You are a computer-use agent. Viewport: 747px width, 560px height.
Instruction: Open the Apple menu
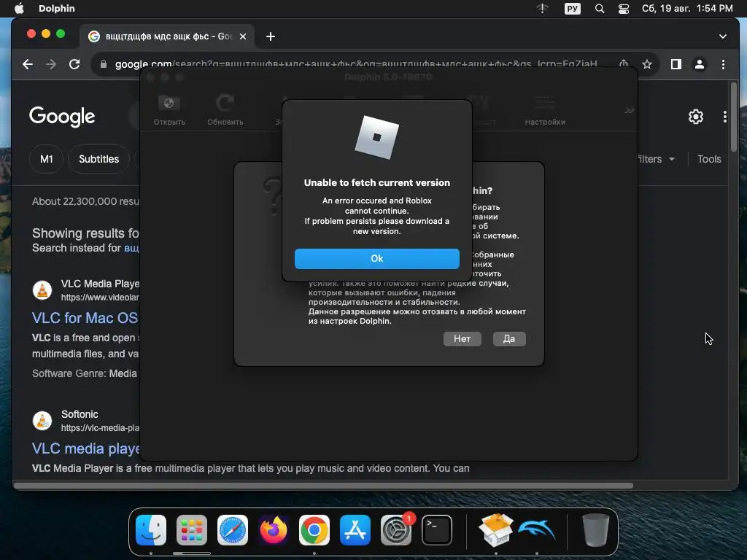[19, 8]
